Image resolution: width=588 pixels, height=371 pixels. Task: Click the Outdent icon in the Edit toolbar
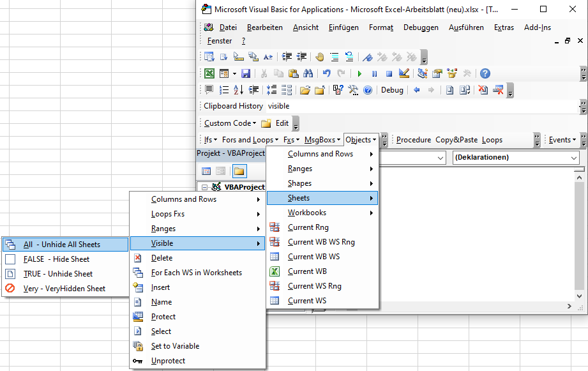tap(301, 57)
